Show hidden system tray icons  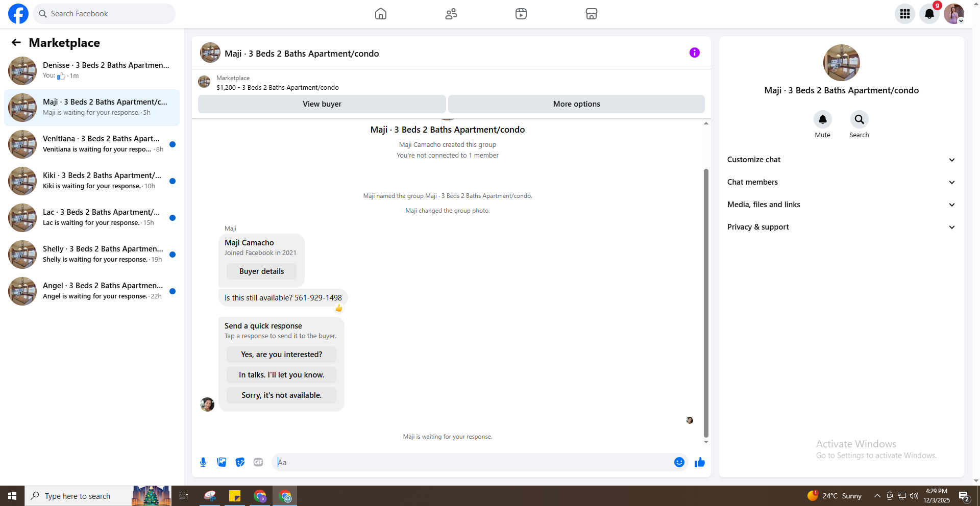coord(877,496)
